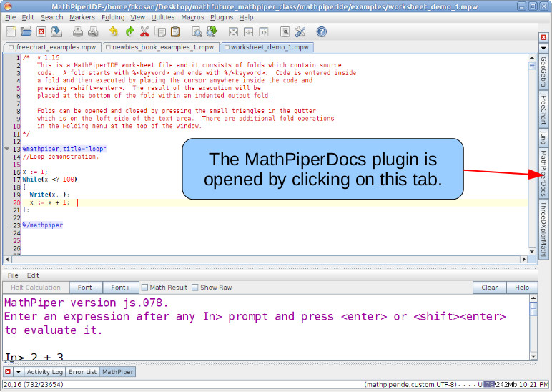Select the MathPiper bottom dock tab
Image resolution: width=552 pixels, height=392 pixels.
tap(117, 372)
